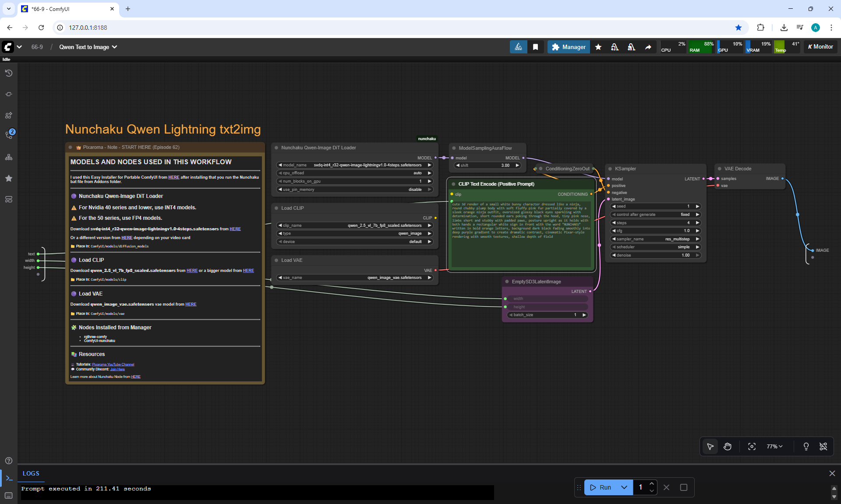Click the bookmark icon in top toolbar
Image resolution: width=841 pixels, height=504 pixels.
pyautogui.click(x=535, y=47)
